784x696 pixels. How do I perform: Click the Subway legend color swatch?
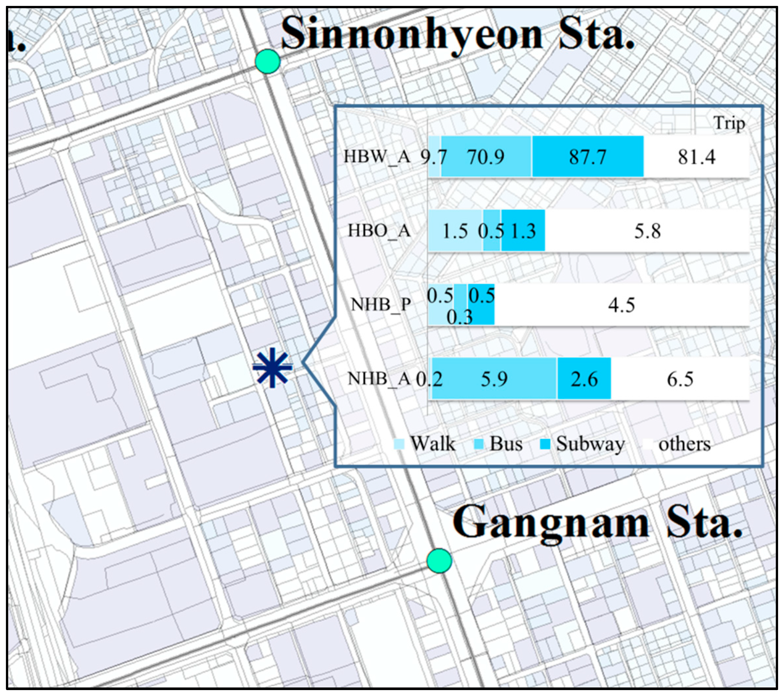pyautogui.click(x=545, y=444)
